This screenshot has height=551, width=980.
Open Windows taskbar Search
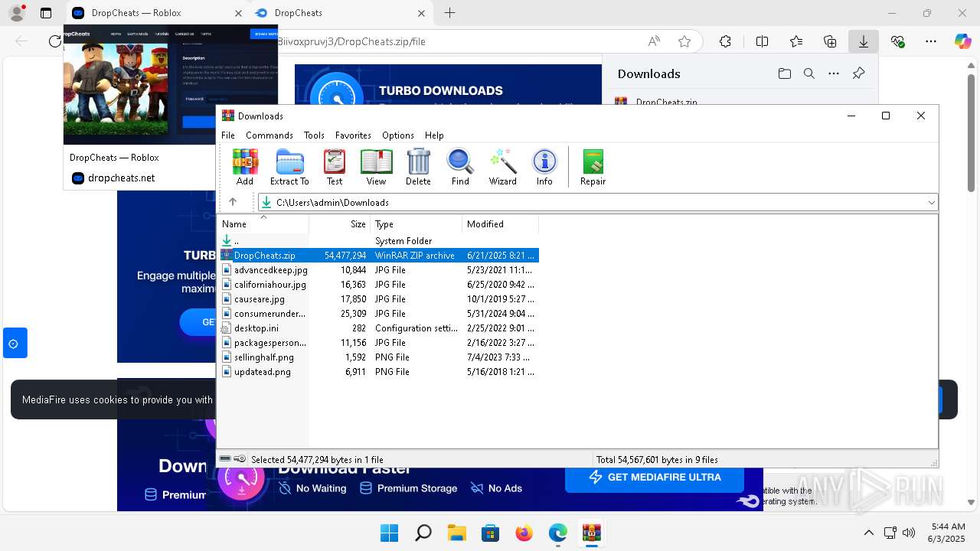[423, 533]
